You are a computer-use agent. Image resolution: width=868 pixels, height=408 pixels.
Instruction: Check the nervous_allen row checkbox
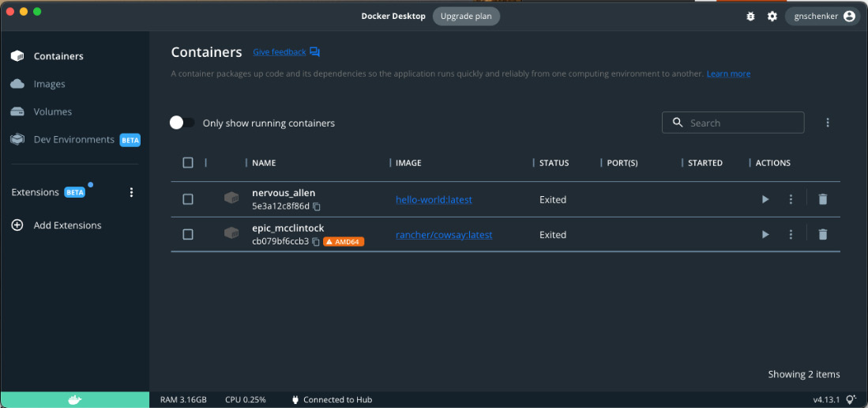point(188,199)
